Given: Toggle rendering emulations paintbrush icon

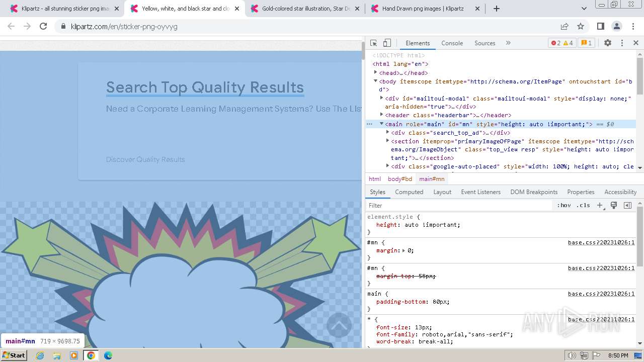Looking at the screenshot, I should click(614, 205).
